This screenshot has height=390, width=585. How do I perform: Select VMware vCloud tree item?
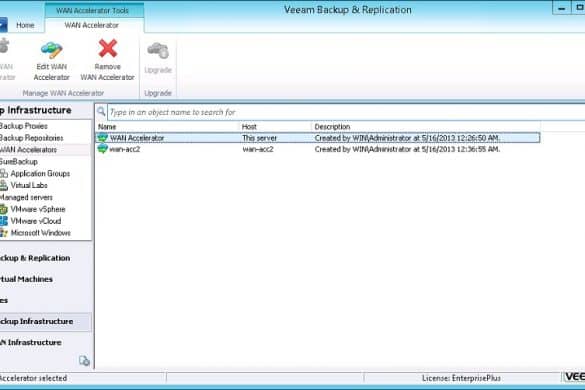pyautogui.click(x=36, y=221)
